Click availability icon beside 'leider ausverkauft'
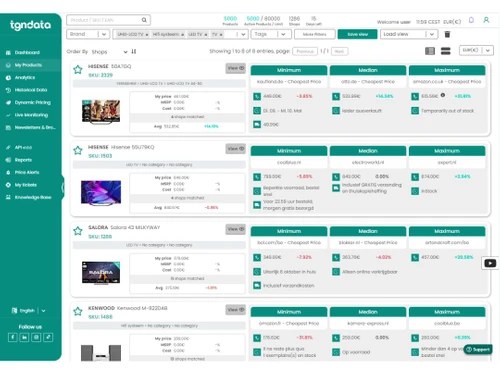Viewport: 500px width, 375px height. point(336,111)
